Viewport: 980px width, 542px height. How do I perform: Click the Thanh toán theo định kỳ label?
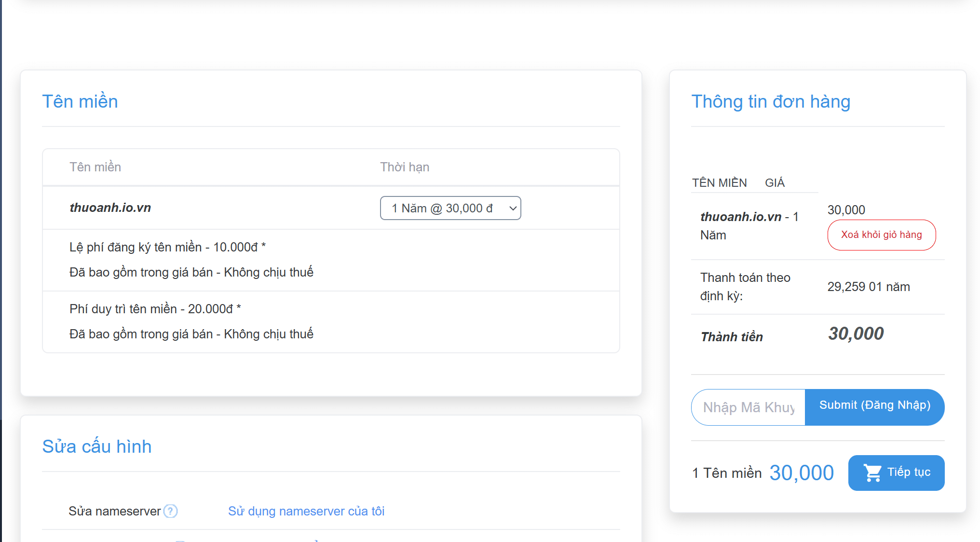(745, 287)
